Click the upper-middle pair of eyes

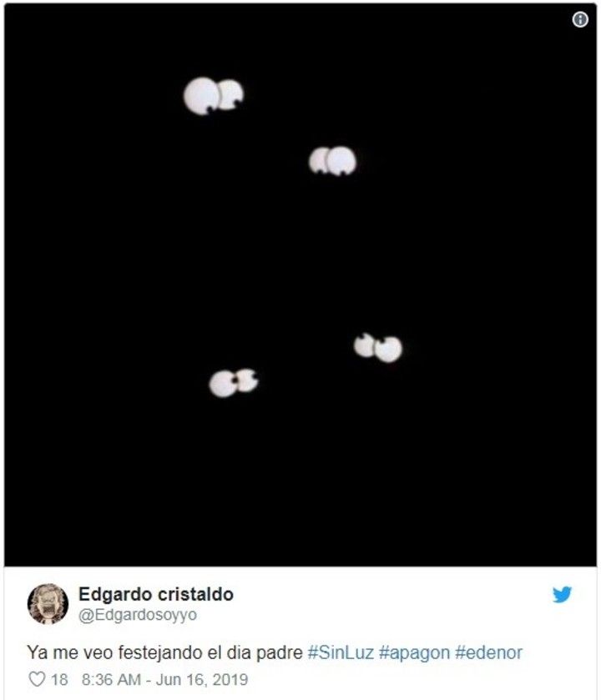click(333, 161)
